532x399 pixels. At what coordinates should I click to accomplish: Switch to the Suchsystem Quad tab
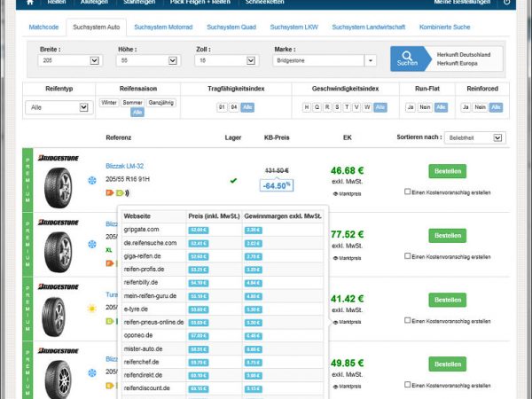click(231, 27)
